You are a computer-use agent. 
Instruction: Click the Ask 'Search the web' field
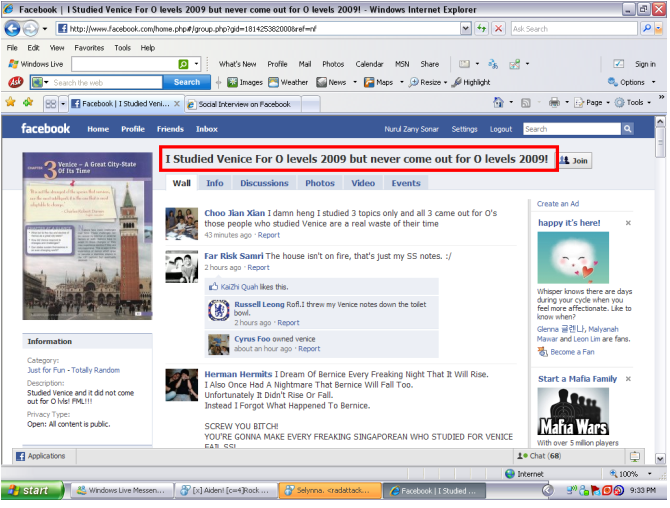106,82
